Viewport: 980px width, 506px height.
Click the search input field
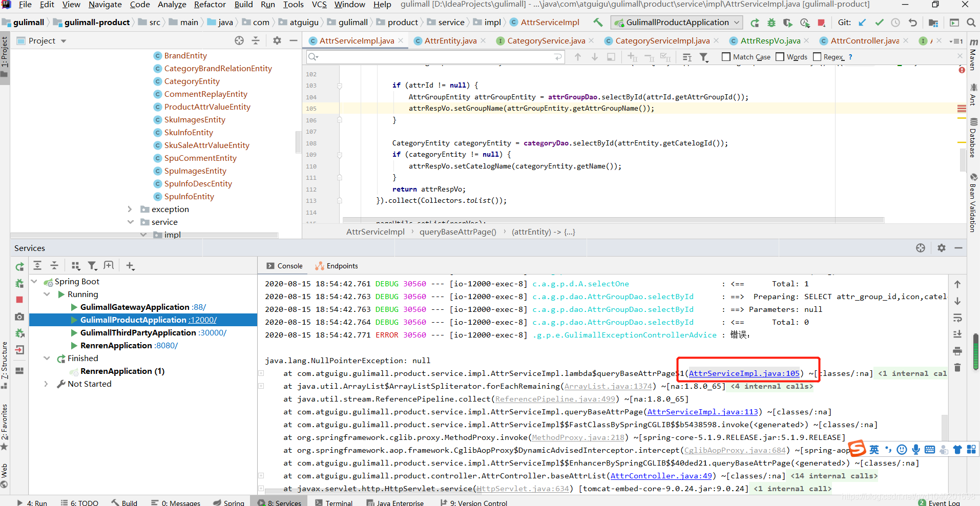click(435, 57)
